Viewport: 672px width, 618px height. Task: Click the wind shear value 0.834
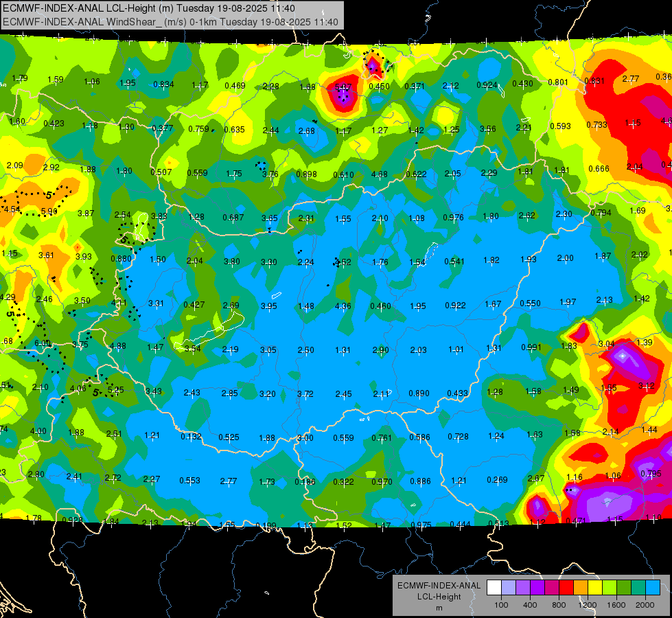coord(164,84)
